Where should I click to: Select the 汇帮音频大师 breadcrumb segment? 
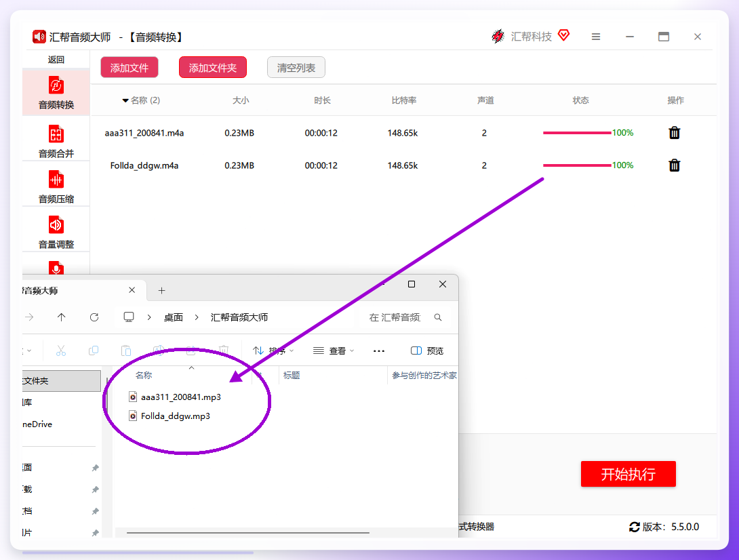239,317
